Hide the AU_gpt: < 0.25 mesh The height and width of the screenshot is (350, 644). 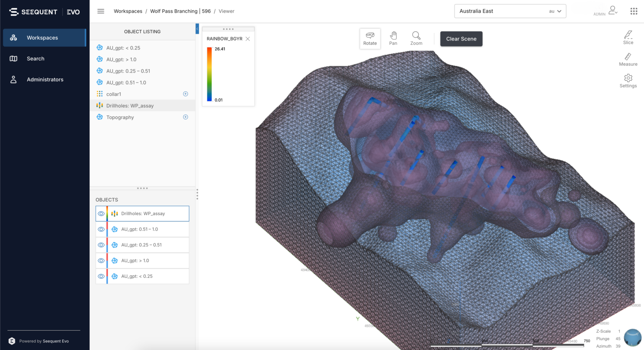click(x=101, y=276)
